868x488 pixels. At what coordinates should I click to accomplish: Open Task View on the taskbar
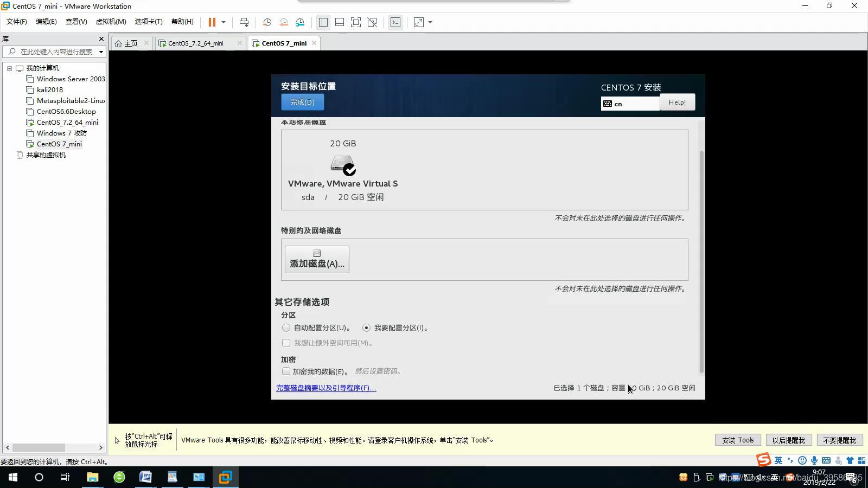pyautogui.click(x=65, y=477)
